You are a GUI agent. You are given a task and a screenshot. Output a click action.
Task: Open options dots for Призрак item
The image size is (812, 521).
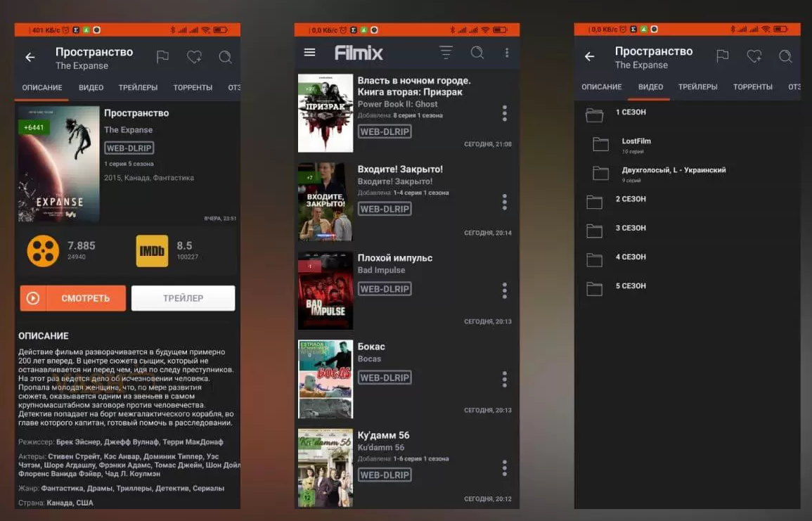coord(504,113)
